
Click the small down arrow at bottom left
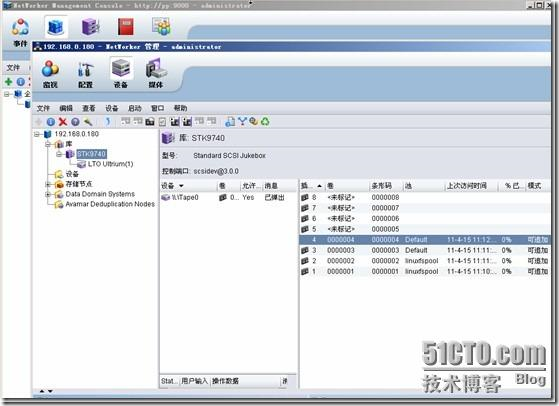[x=50, y=391]
